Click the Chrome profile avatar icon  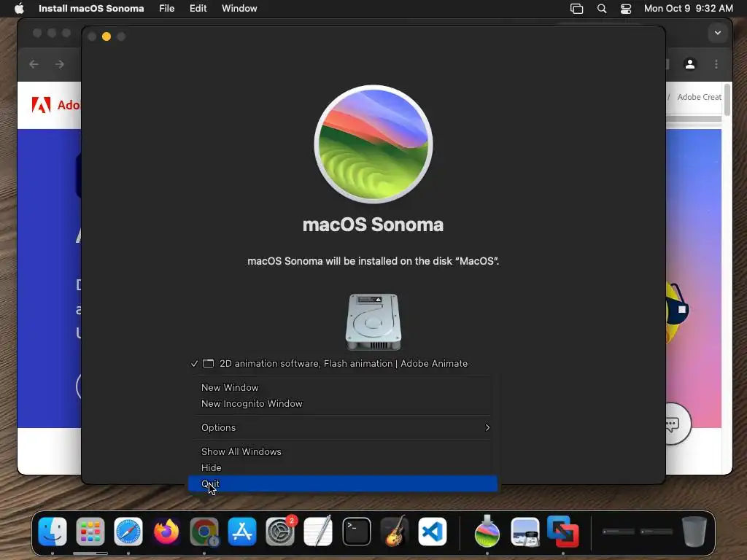[x=690, y=64]
